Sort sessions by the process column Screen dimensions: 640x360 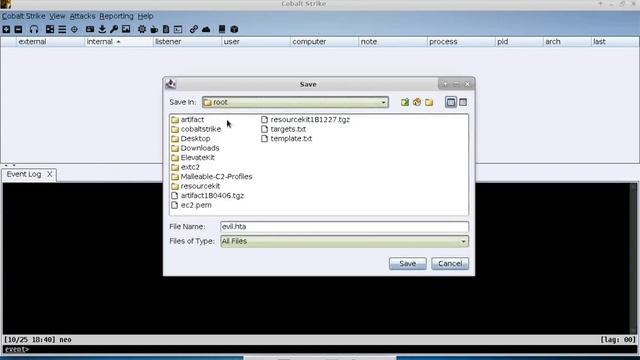click(x=461, y=42)
